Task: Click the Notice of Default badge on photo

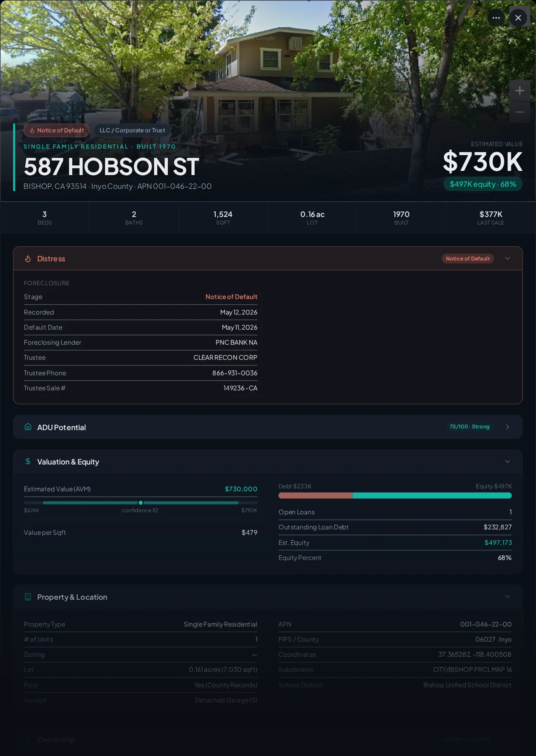Action: [x=56, y=130]
